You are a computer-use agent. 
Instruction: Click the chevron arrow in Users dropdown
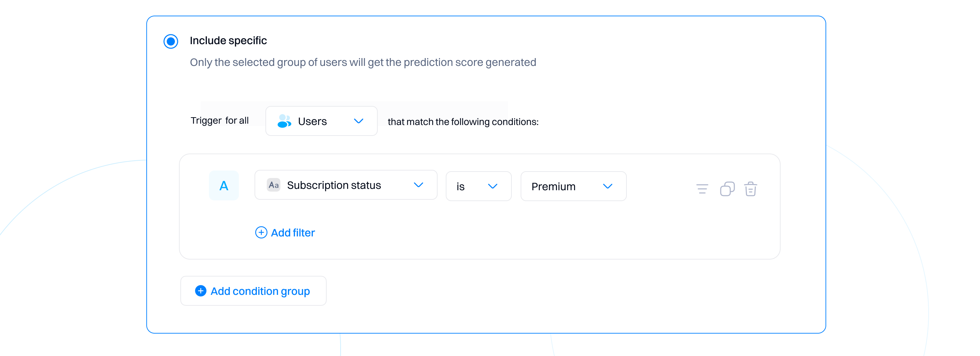358,121
